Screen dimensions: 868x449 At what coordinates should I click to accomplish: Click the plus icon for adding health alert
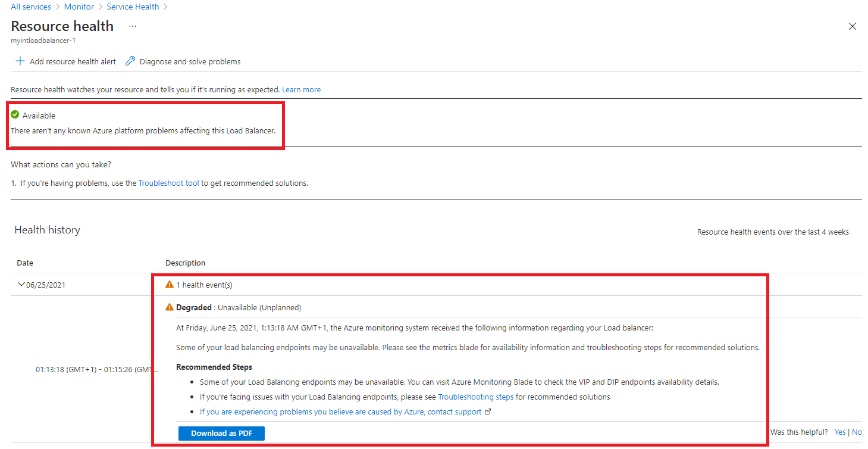pyautogui.click(x=20, y=61)
